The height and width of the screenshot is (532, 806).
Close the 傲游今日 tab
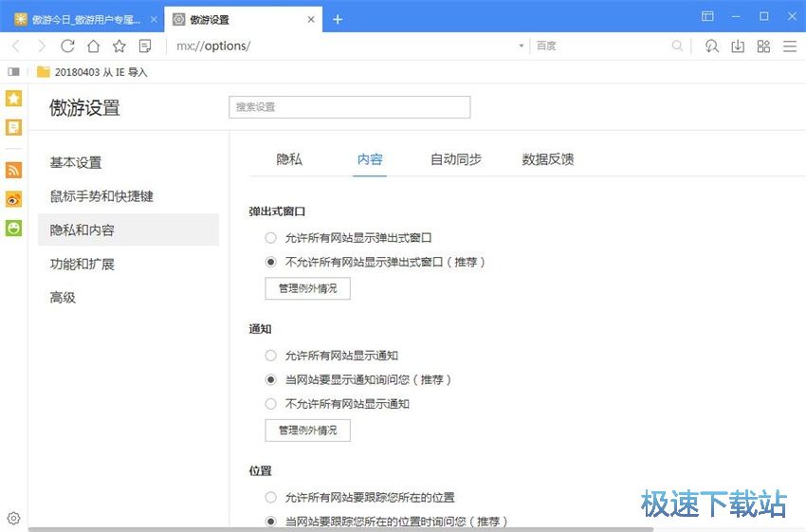pyautogui.click(x=154, y=20)
